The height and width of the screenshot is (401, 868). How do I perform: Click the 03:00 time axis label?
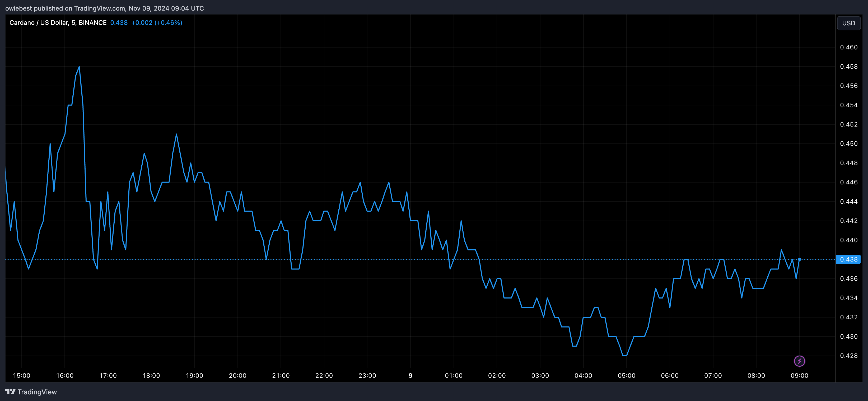tap(540, 375)
